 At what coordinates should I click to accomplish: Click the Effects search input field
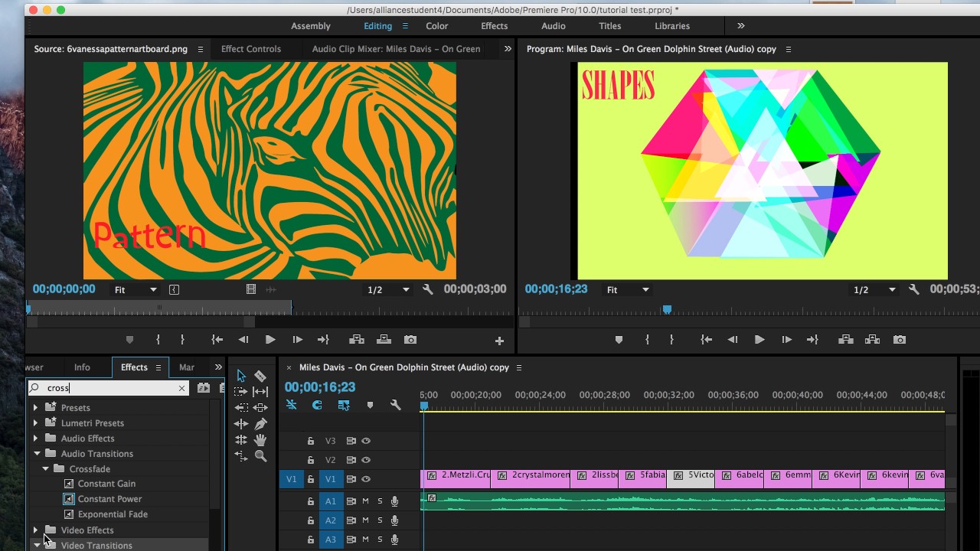(x=109, y=388)
